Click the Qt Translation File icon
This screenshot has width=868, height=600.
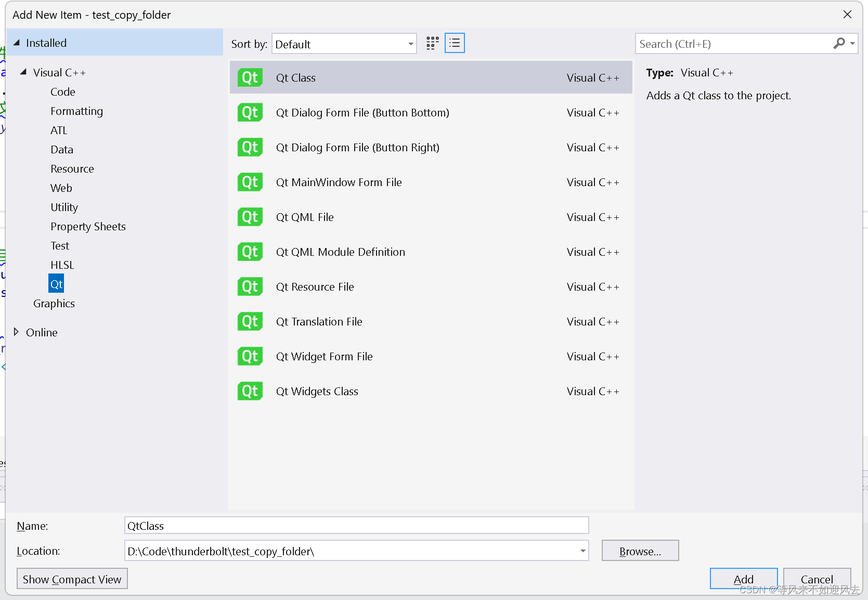coord(250,321)
